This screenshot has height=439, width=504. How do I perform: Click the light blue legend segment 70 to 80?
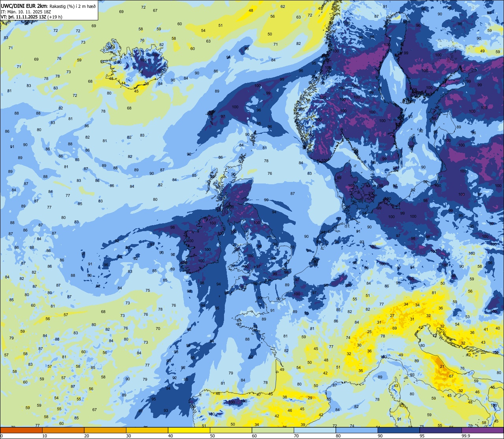(315, 430)
